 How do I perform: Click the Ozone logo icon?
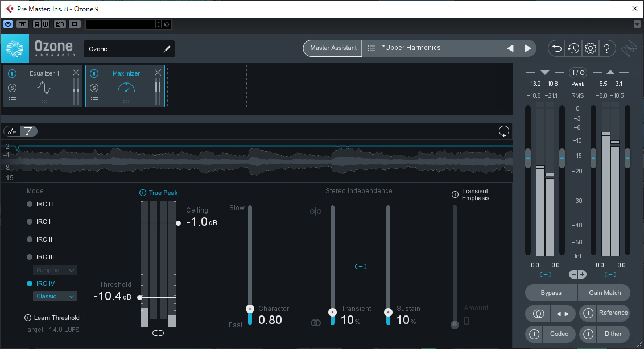(15, 48)
